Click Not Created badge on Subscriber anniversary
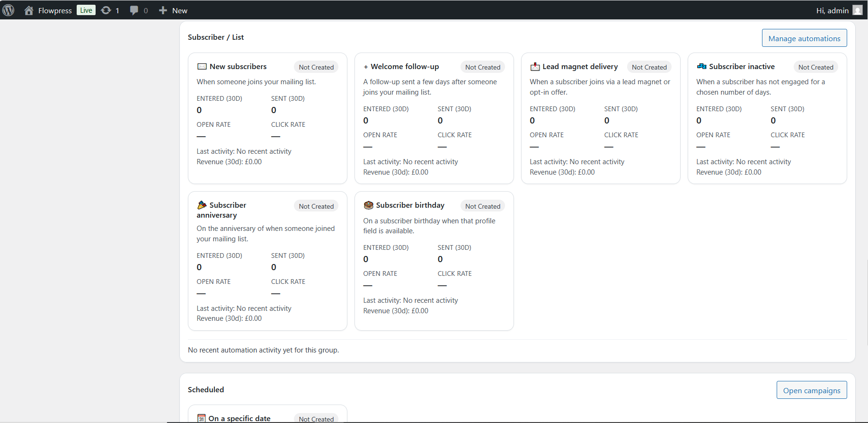The width and height of the screenshot is (868, 423). pos(316,206)
